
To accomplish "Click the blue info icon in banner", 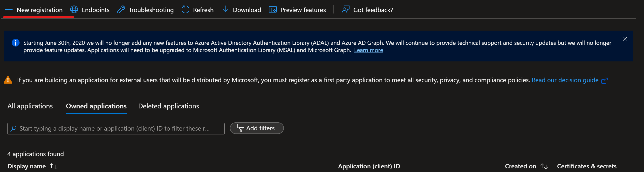I will click(15, 43).
